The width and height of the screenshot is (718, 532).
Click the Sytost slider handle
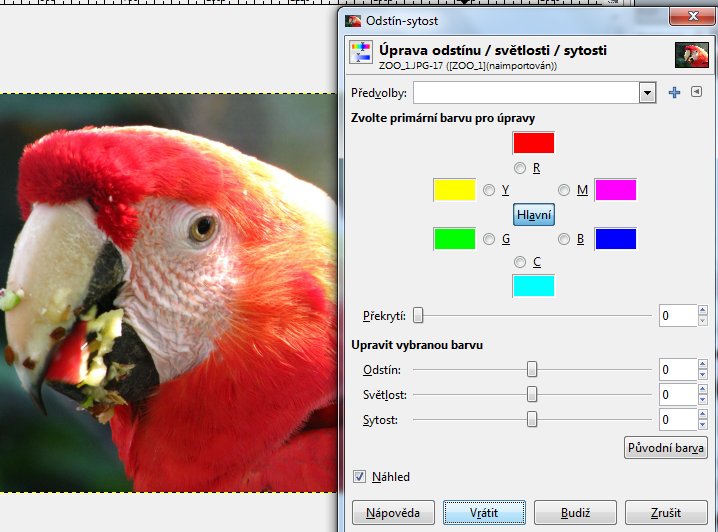[532, 419]
